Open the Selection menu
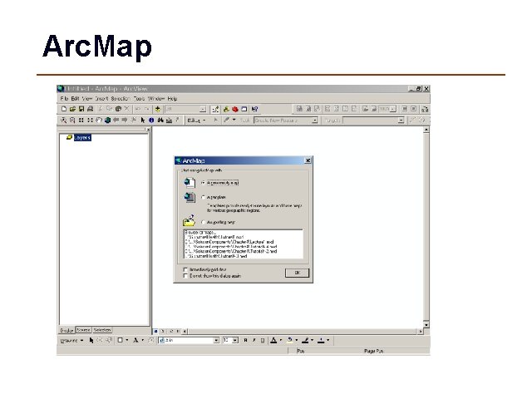This screenshot has height=399, width=532. coord(121,99)
